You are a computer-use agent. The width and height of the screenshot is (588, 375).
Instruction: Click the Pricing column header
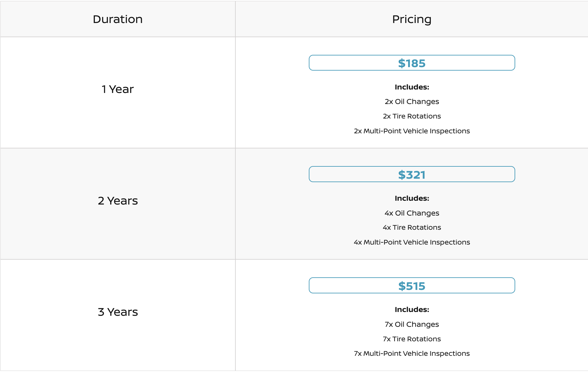coord(412,19)
